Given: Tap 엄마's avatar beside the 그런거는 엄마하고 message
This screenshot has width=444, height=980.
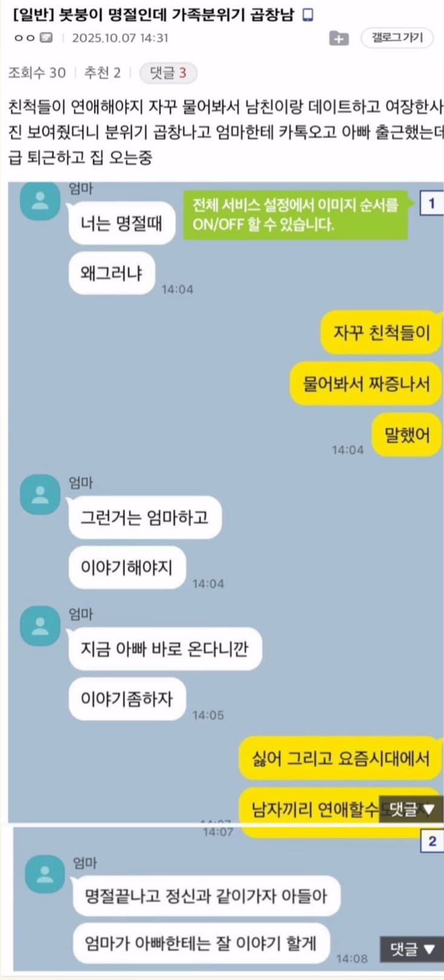Looking at the screenshot, I should click(41, 494).
